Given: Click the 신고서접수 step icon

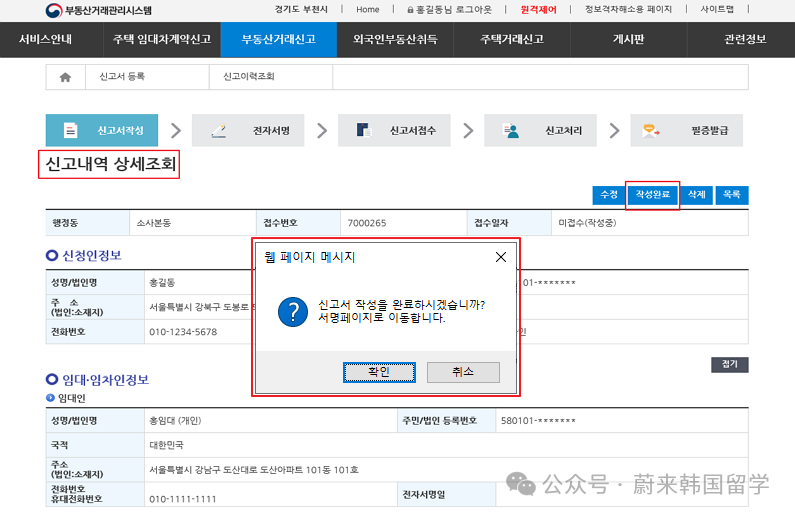Looking at the screenshot, I should coord(364,130).
